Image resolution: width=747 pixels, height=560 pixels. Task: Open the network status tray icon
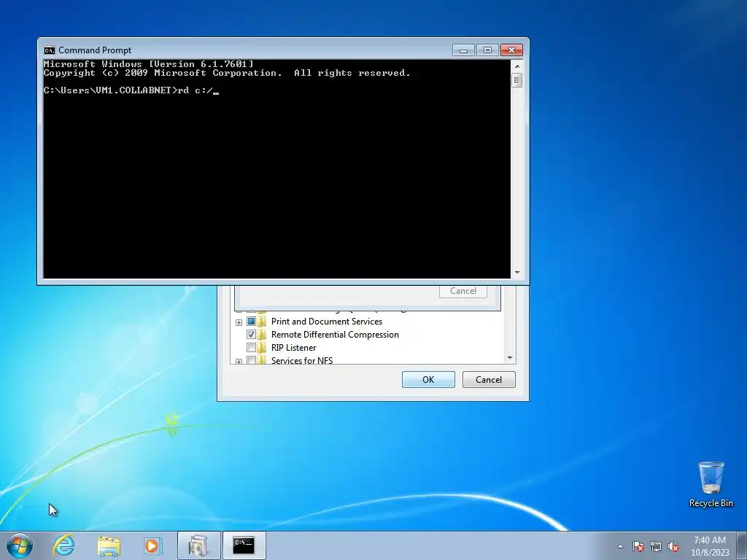[656, 546]
